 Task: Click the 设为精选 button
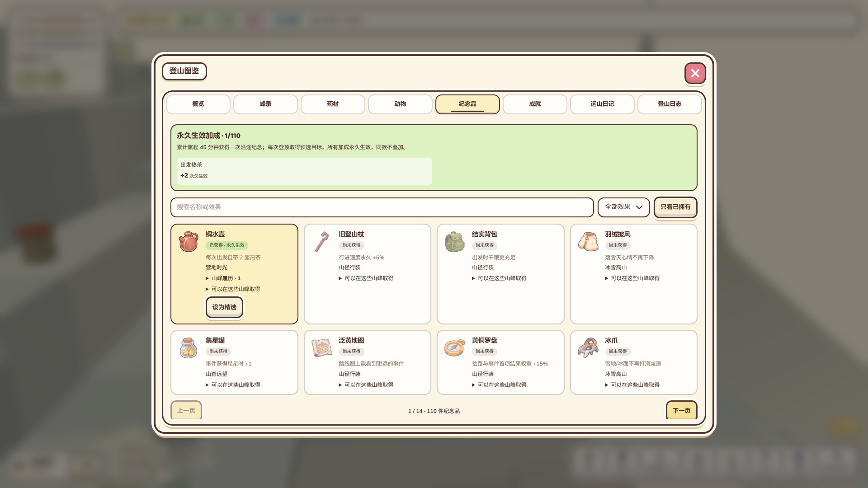tap(224, 307)
